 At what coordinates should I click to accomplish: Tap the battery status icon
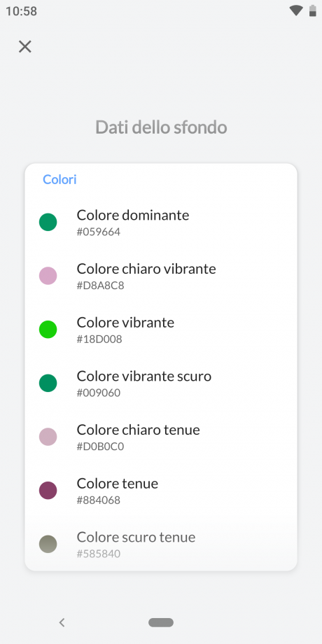pos(313,10)
